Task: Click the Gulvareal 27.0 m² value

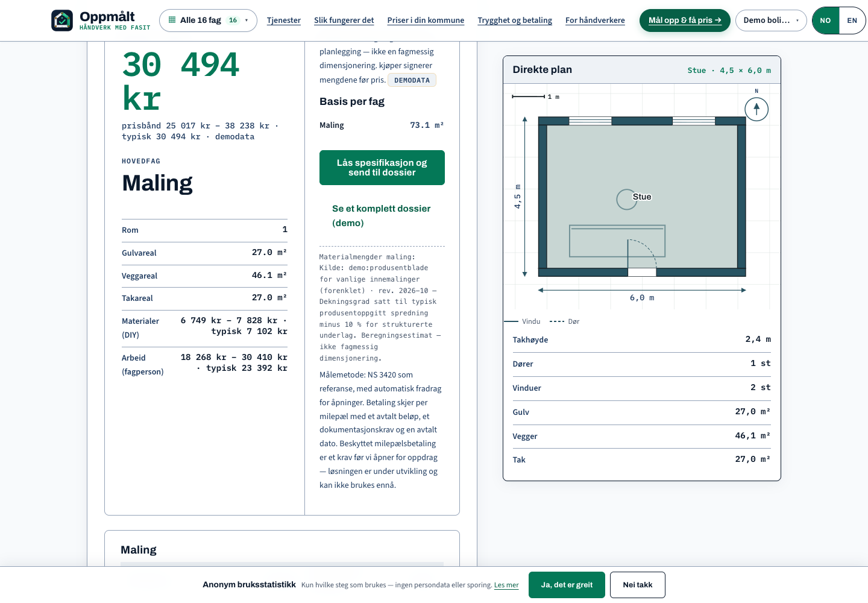Action: tap(269, 253)
